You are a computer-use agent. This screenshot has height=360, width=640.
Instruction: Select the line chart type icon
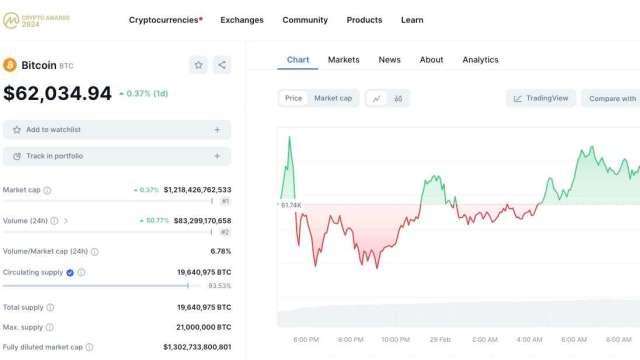[376, 98]
